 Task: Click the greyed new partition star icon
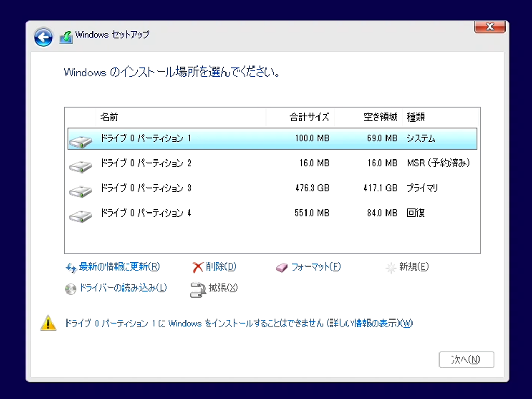click(x=391, y=268)
